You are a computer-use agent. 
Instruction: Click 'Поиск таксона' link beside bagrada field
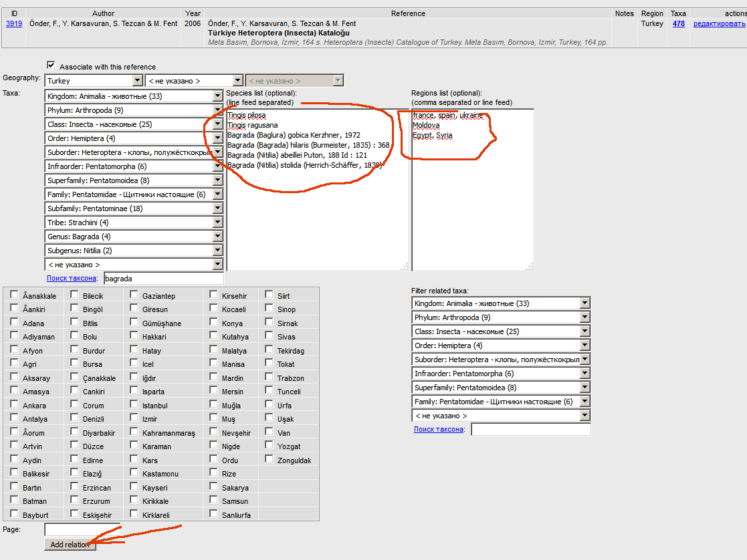coord(72,278)
